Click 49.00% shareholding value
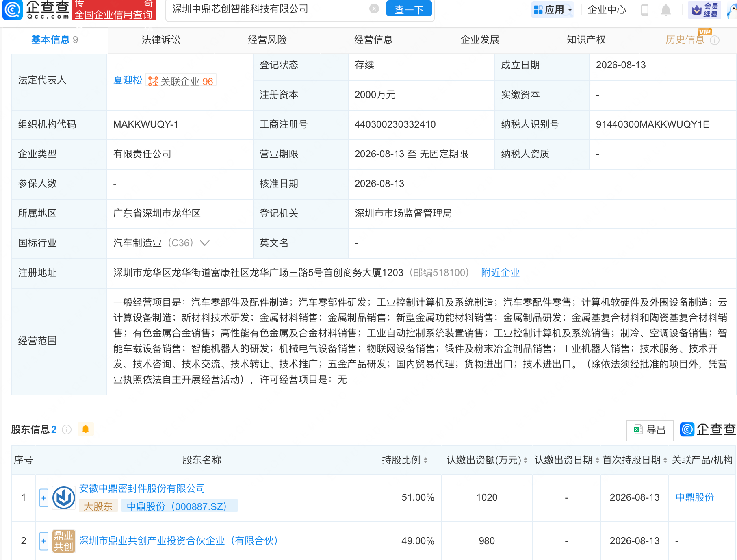The image size is (737, 560). point(418,541)
